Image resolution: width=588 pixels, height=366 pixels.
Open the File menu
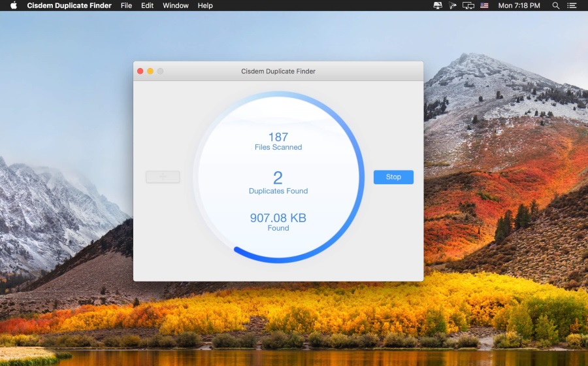coord(126,5)
